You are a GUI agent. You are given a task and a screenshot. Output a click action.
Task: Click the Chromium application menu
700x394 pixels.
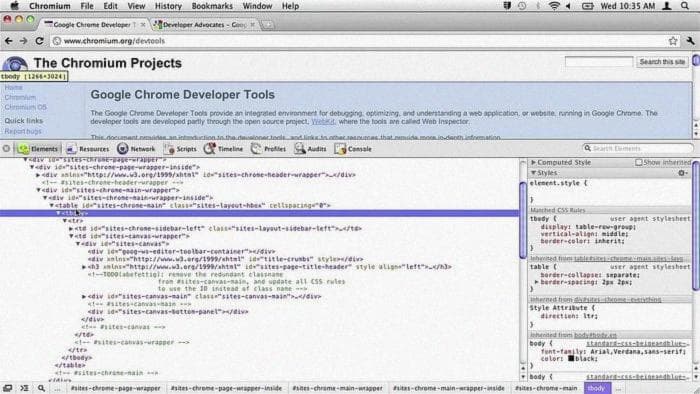pos(50,6)
